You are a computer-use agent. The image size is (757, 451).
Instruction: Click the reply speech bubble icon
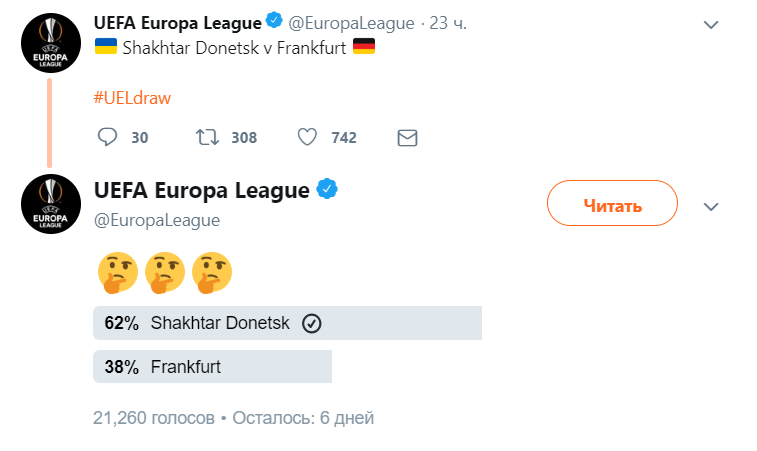tap(109, 137)
